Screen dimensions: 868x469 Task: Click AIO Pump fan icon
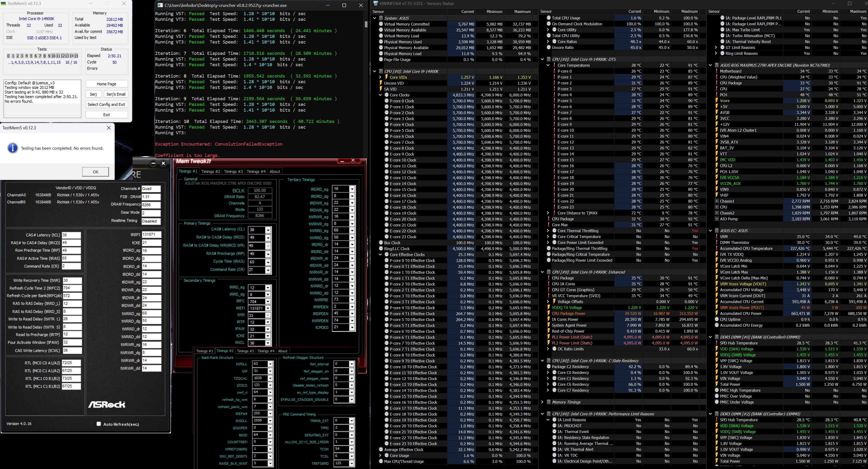(717, 219)
